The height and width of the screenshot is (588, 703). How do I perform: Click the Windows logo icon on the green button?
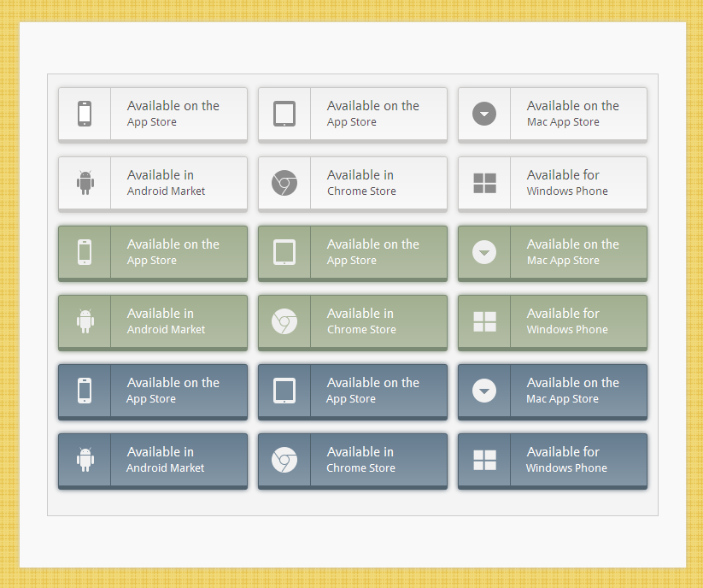coord(484,321)
